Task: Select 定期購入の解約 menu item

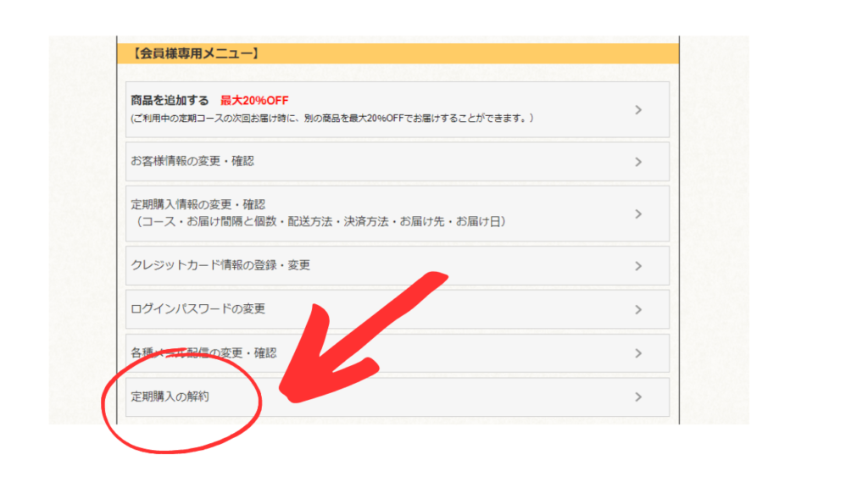Action: click(397, 397)
